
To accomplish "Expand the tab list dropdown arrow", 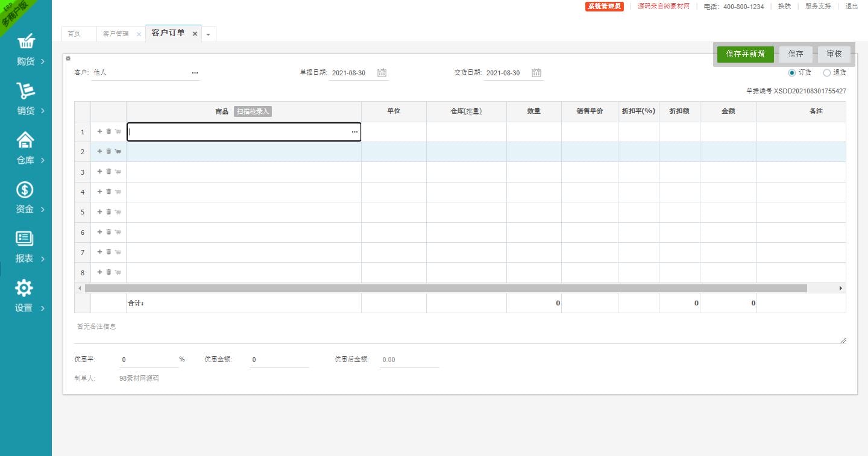I will click(208, 34).
